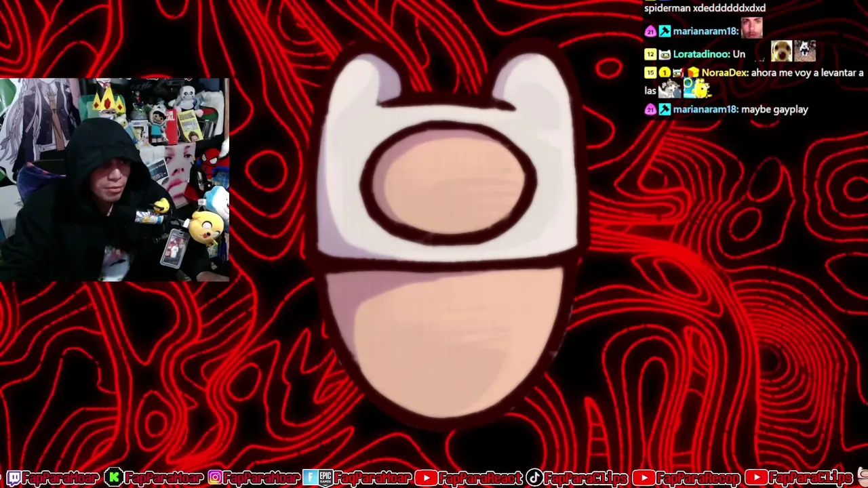The width and height of the screenshot is (868, 488).
Task: Click the face emote after the first marianaram18
Action: pyautogui.click(x=751, y=28)
